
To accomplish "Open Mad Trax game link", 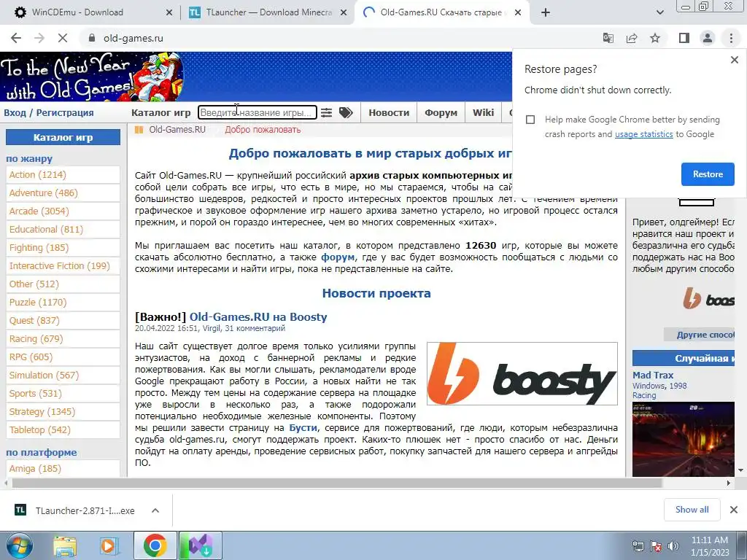I will [653, 375].
